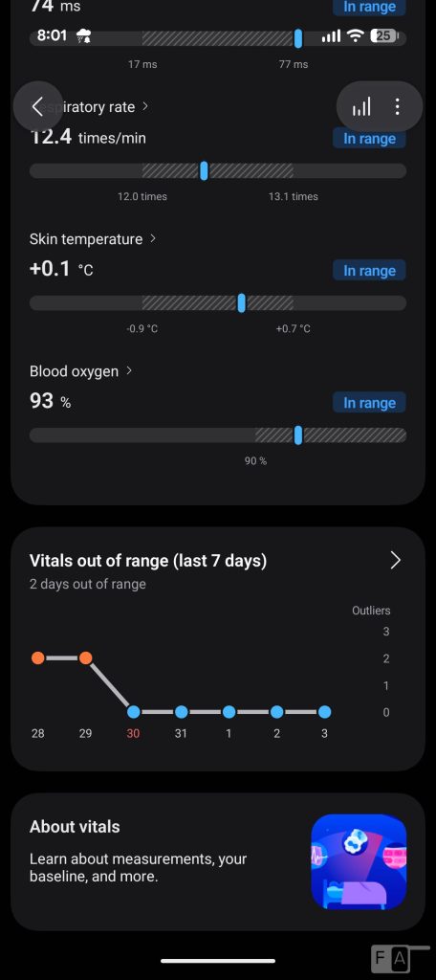Tap the Skin temperature In range badge

coord(369,271)
